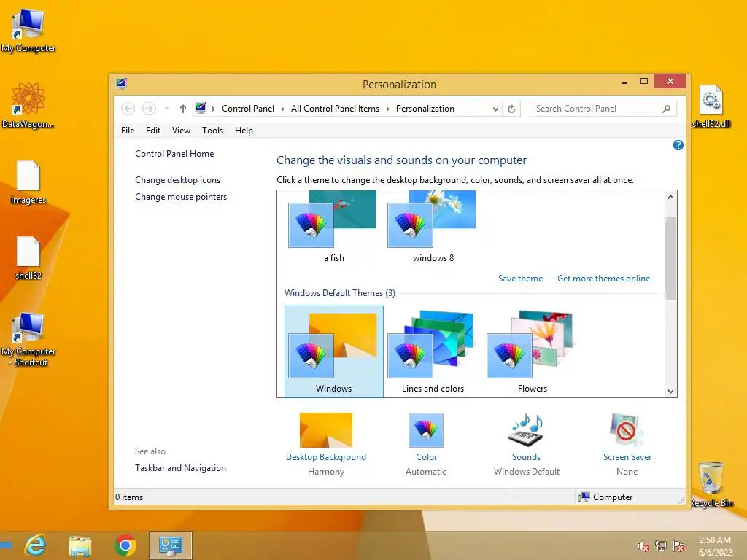747x560 pixels.
Task: Click the Personalization window title icon
Action: [122, 84]
